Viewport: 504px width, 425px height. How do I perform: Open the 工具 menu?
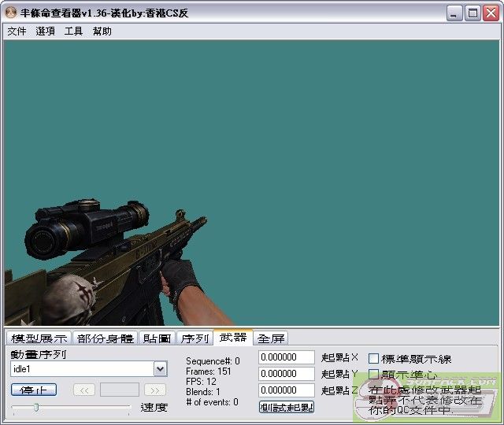73,31
